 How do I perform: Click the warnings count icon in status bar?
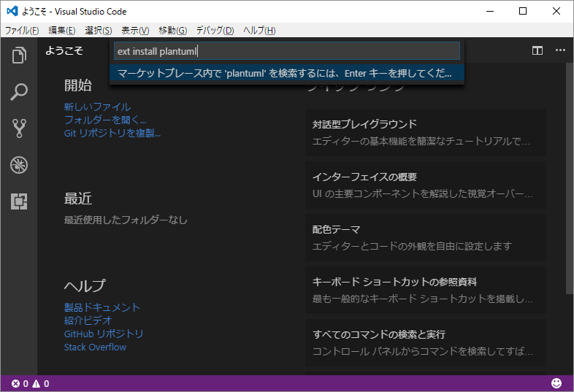point(36,383)
